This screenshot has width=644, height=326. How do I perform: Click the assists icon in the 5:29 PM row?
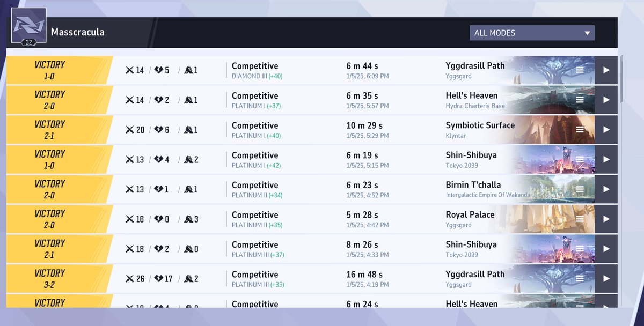(188, 130)
